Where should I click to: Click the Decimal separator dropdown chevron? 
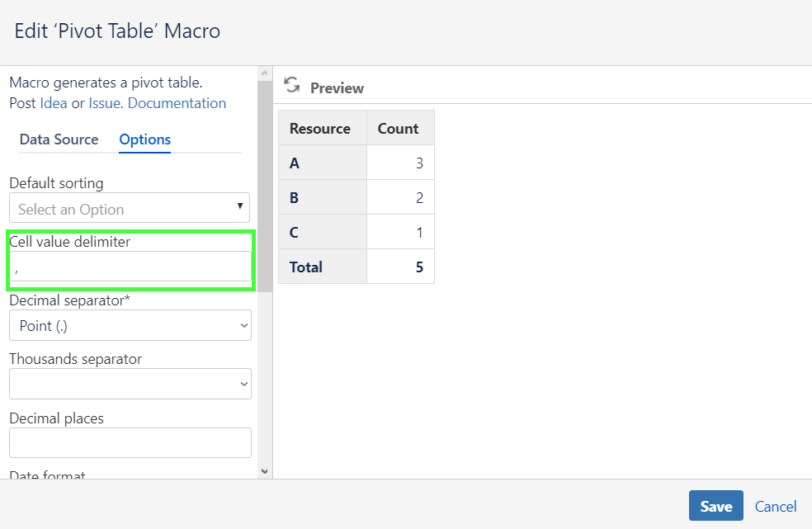(243, 325)
